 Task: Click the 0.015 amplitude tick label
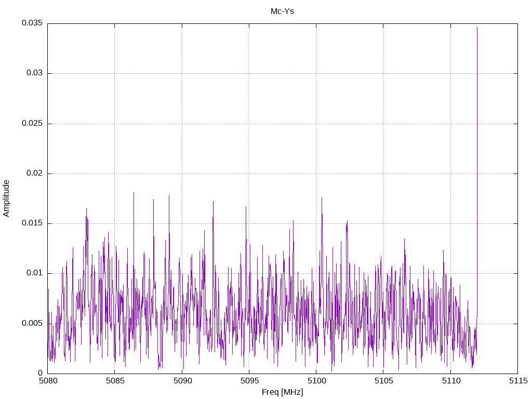(x=32, y=223)
